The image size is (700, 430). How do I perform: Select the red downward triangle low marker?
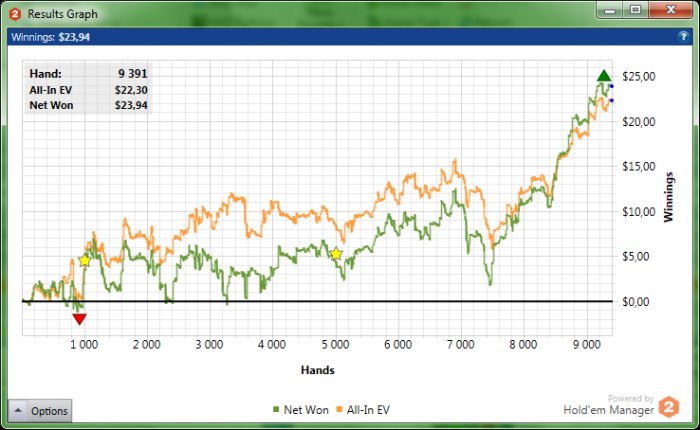click(79, 319)
